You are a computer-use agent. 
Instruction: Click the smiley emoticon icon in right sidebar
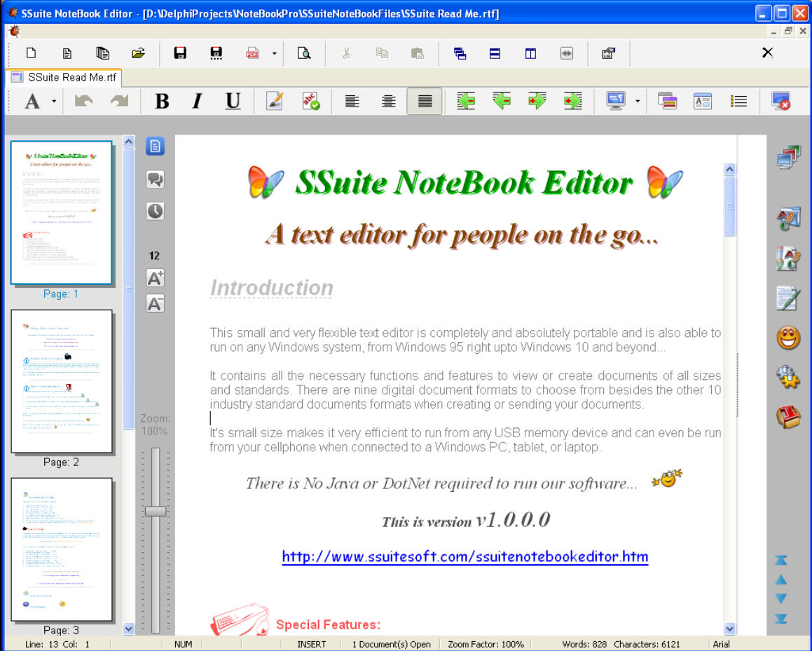pyautogui.click(x=788, y=338)
